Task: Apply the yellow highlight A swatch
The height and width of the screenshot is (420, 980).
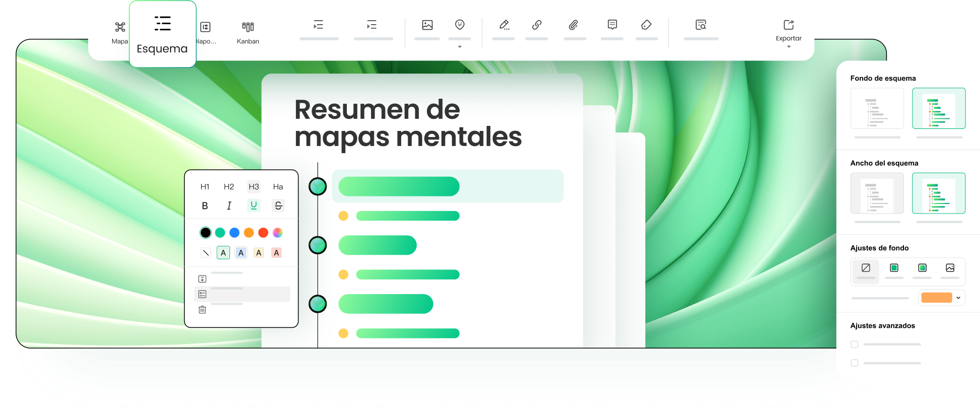Action: [x=259, y=253]
